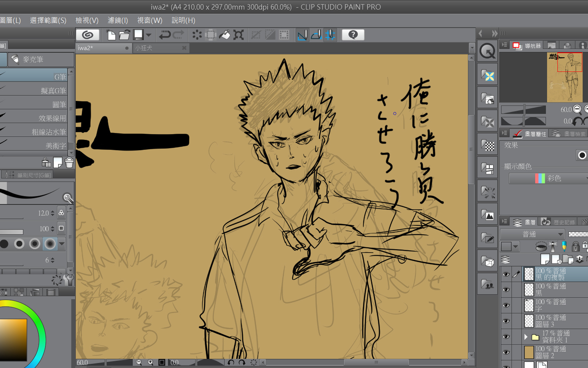The height and width of the screenshot is (368, 588).
Task: Hide the 圖層 3 layer
Action: [506, 321]
